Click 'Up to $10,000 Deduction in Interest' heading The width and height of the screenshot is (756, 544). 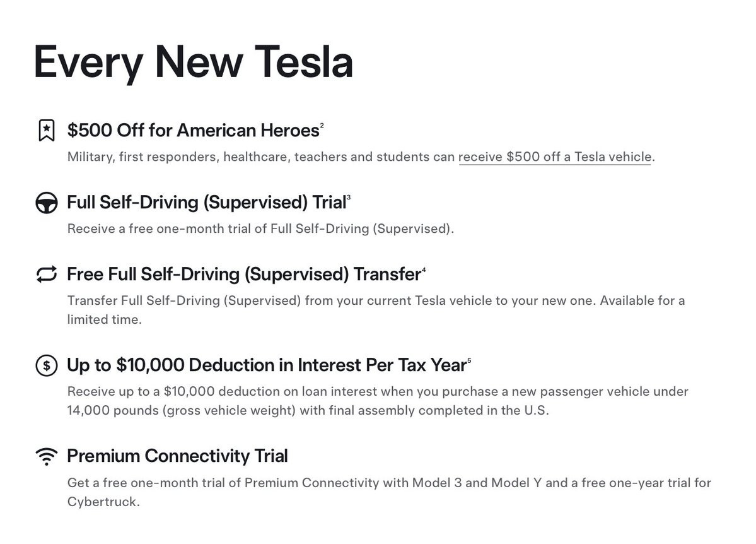click(x=267, y=365)
